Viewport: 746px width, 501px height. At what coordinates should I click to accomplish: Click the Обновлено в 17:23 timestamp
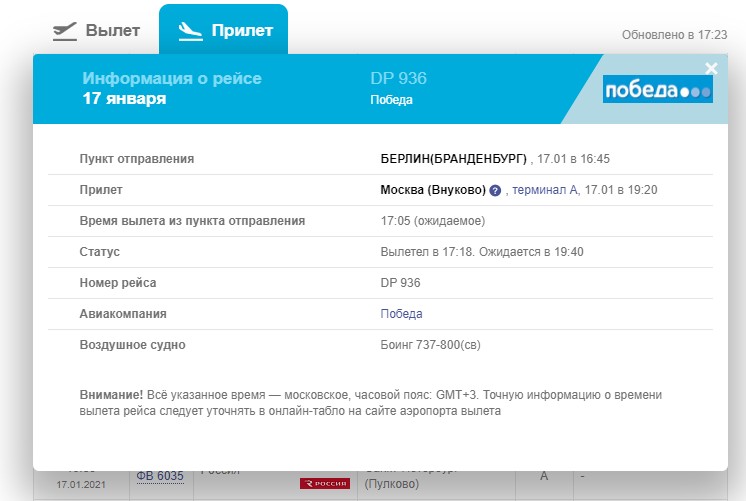[674, 35]
